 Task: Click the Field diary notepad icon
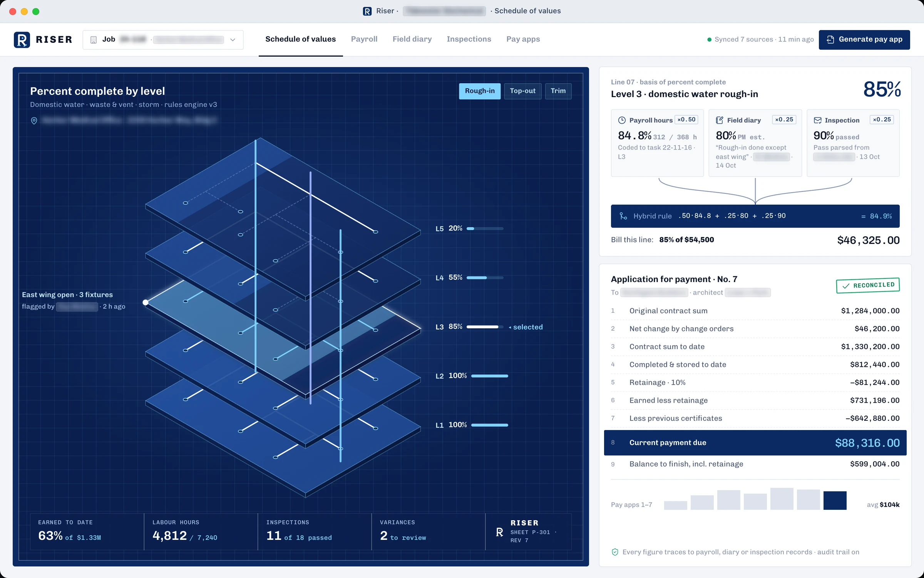coord(719,120)
